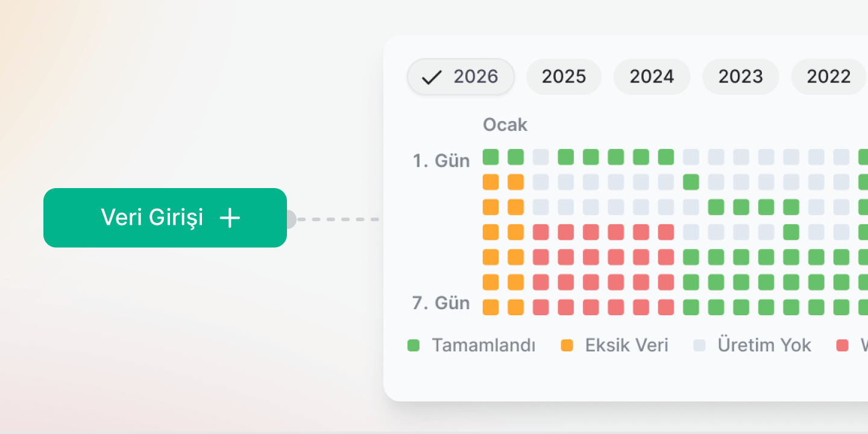Screen dimensions: 868x434
Task: Click the lone green cell in the second row
Action: tap(690, 181)
